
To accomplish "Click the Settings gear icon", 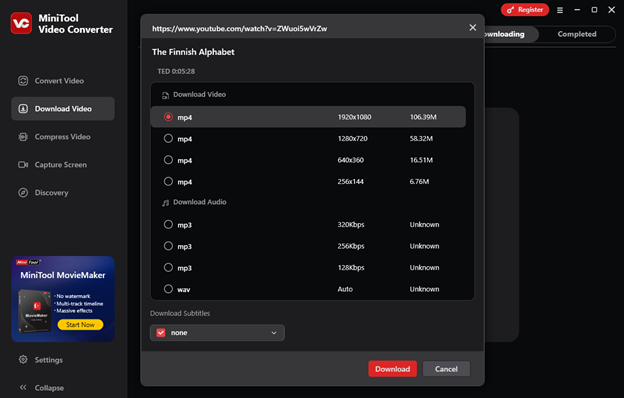I will pyautogui.click(x=23, y=359).
